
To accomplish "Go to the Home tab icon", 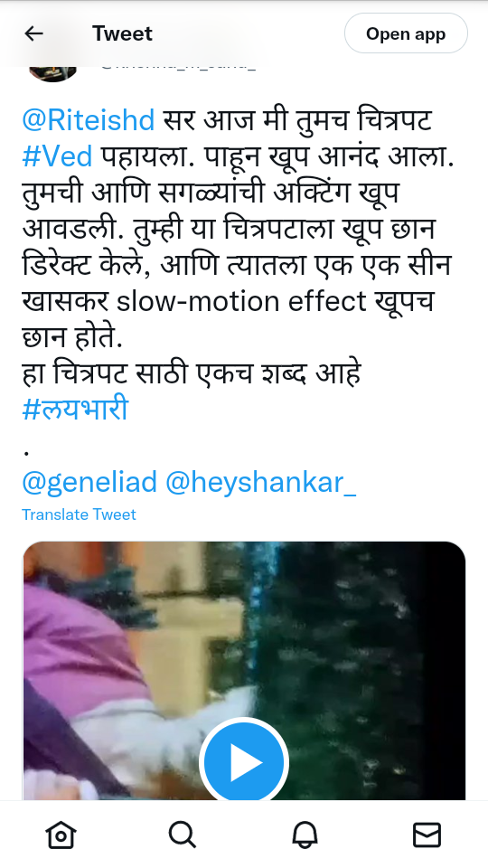I will point(61,835).
